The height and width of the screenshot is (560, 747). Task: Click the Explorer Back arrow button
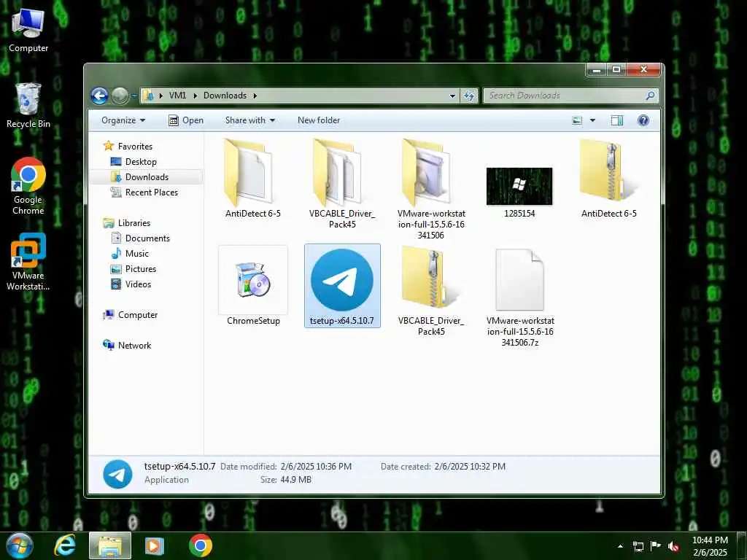[99, 96]
